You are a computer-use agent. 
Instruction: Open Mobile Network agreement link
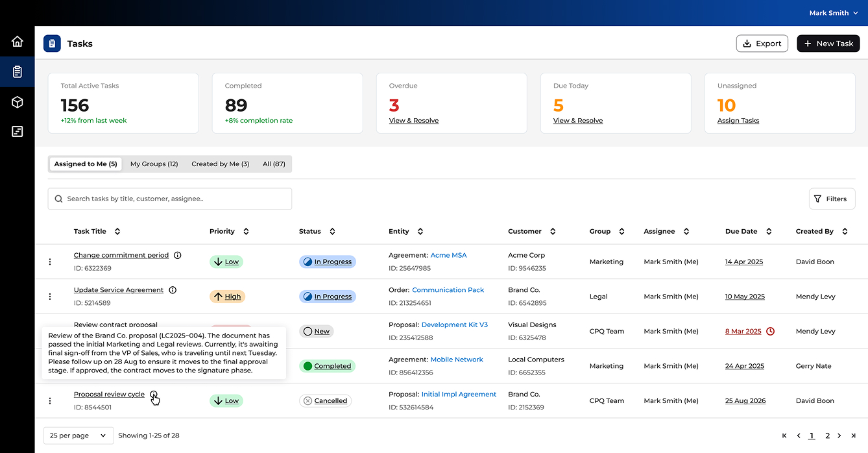click(x=457, y=360)
